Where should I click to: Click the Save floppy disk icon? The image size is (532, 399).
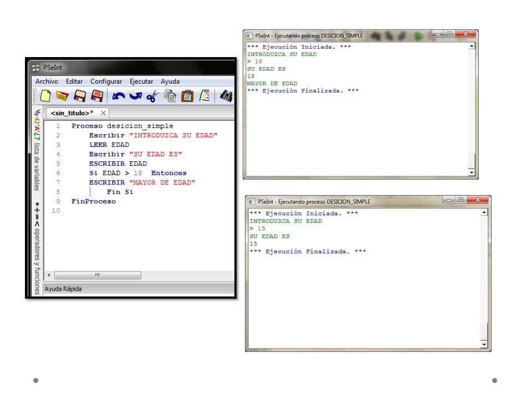(x=80, y=96)
